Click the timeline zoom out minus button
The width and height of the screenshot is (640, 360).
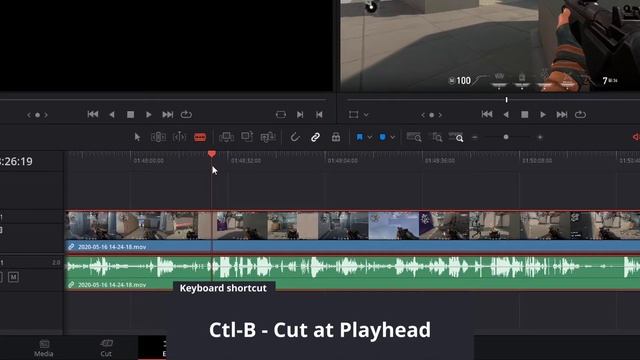[475, 138]
